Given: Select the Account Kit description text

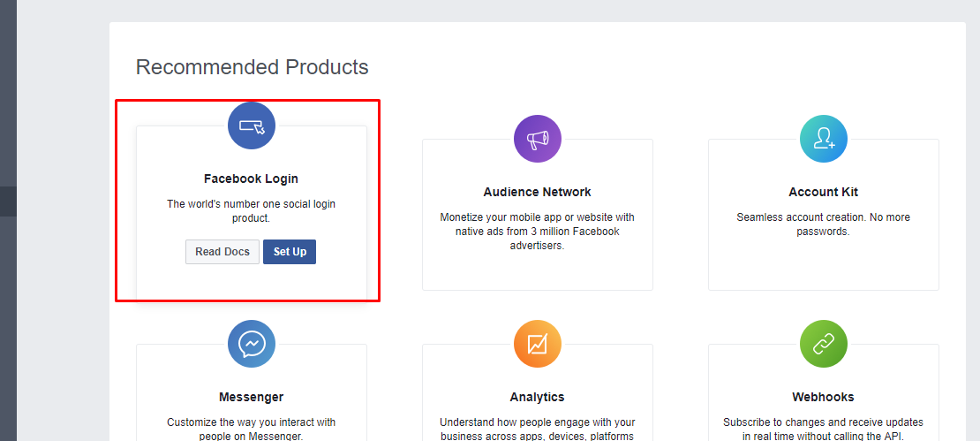Looking at the screenshot, I should (x=824, y=224).
